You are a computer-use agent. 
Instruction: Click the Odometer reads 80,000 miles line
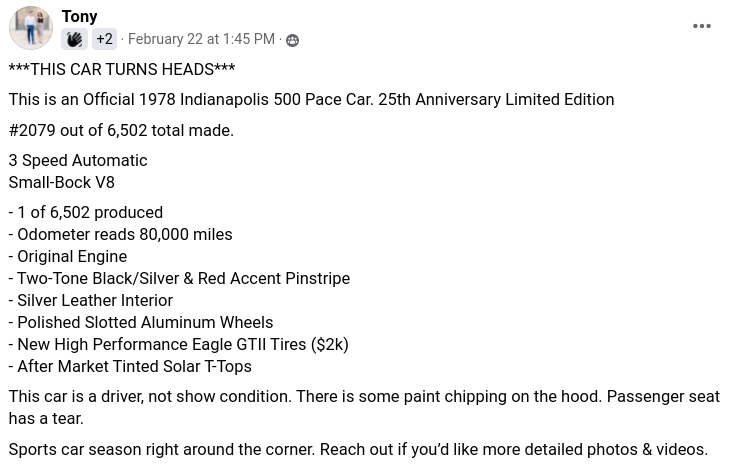(x=120, y=234)
